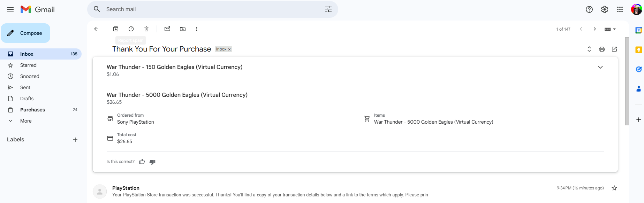Image resolution: width=644 pixels, height=203 pixels.
Task: Remove the Inbox label from the email
Action: coord(229,49)
